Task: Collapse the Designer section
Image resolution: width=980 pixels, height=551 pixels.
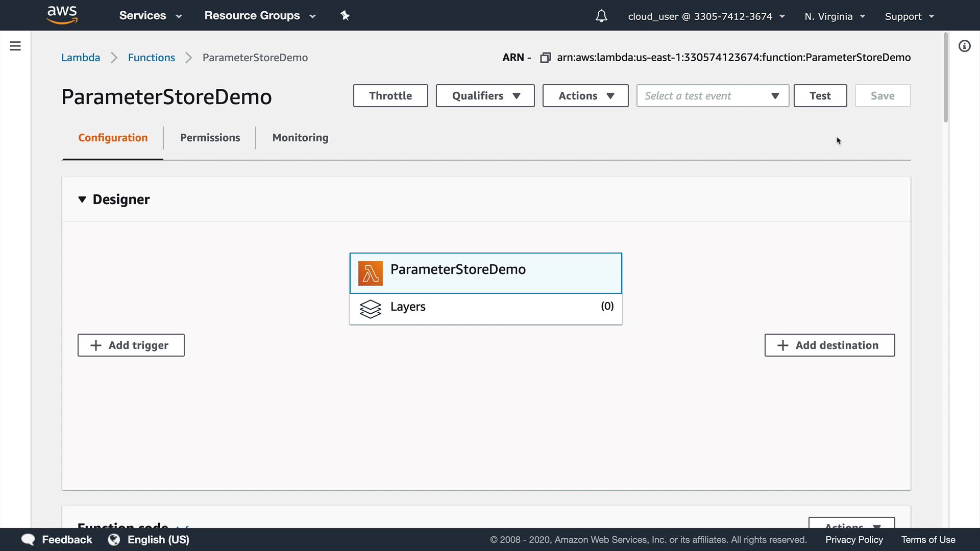Action: click(82, 199)
